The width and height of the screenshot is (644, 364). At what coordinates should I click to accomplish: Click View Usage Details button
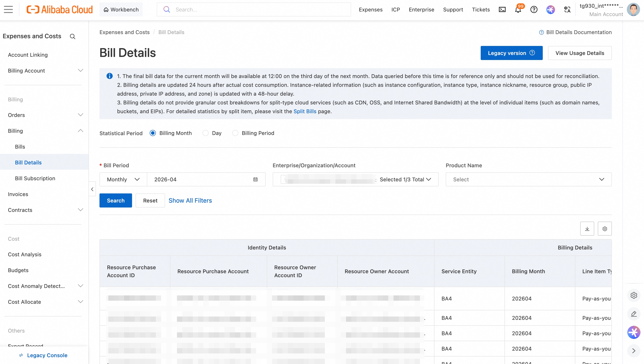point(580,53)
